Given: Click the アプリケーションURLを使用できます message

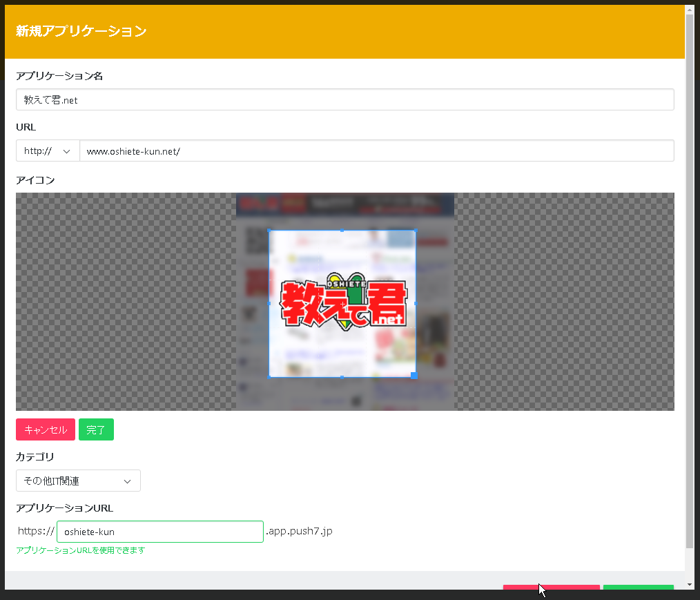Looking at the screenshot, I should (80, 550).
